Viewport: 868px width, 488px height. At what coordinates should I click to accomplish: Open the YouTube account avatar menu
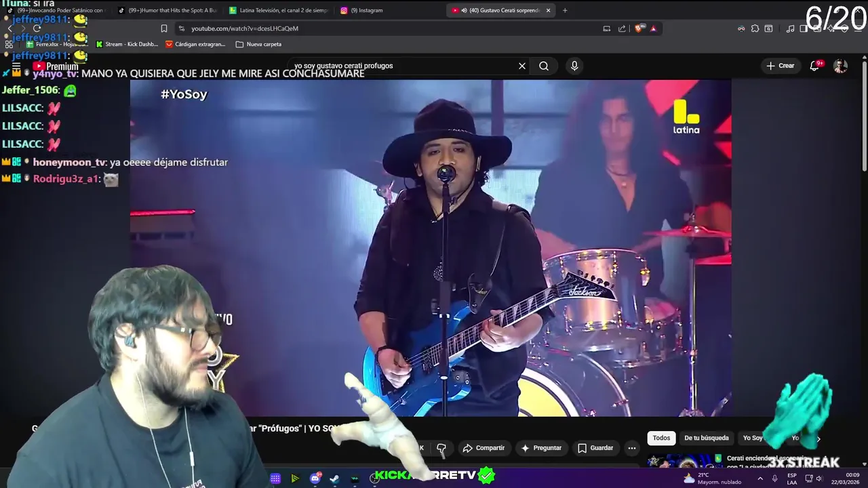[x=840, y=66]
